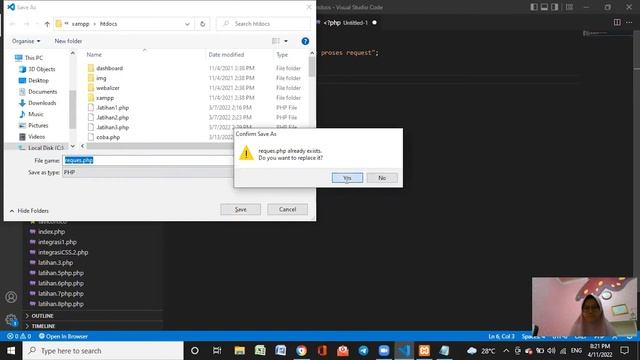Click Ln 6, Col 3 in status bar
Image resolution: width=640 pixels, height=360 pixels.
pos(501,336)
